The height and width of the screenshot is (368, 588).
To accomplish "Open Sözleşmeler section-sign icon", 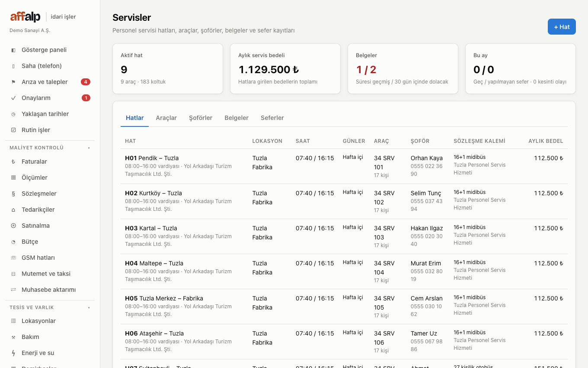I will (13, 194).
